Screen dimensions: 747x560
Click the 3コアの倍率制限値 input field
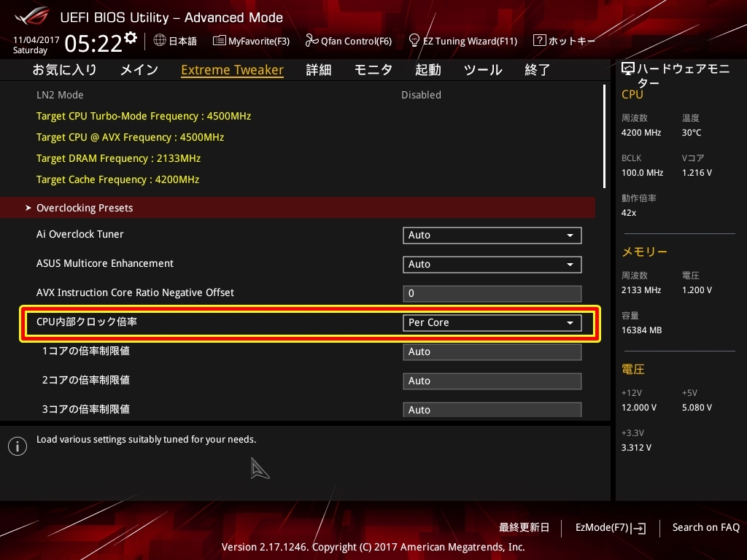tap(492, 410)
